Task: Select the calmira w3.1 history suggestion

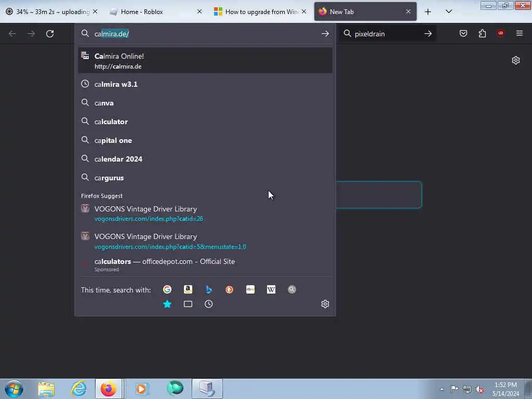Action: 205,84
